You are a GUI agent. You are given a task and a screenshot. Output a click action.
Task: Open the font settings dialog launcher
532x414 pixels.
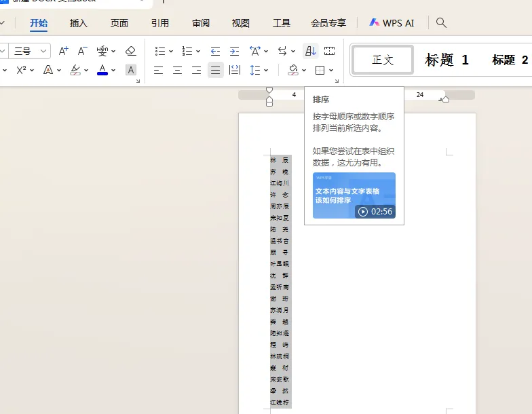click(138, 81)
